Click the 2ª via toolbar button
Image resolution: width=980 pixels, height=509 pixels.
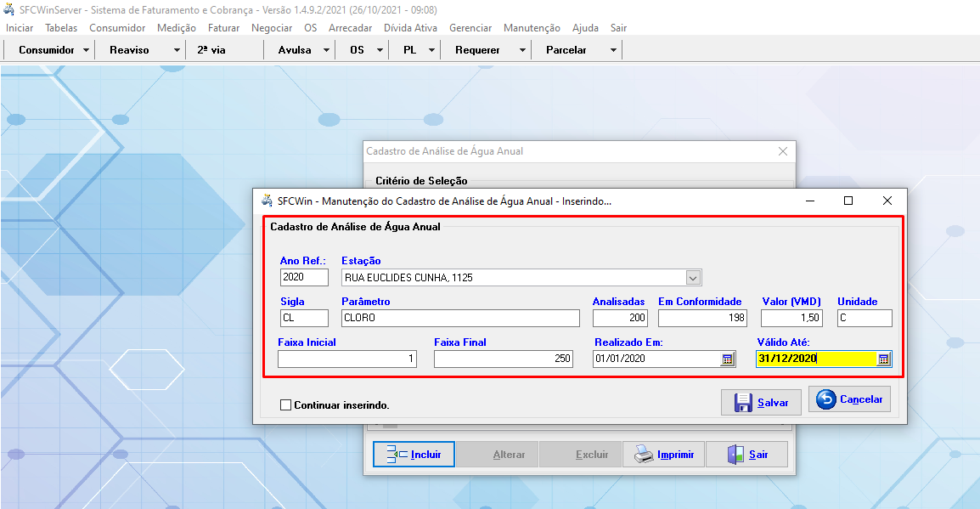(x=211, y=50)
